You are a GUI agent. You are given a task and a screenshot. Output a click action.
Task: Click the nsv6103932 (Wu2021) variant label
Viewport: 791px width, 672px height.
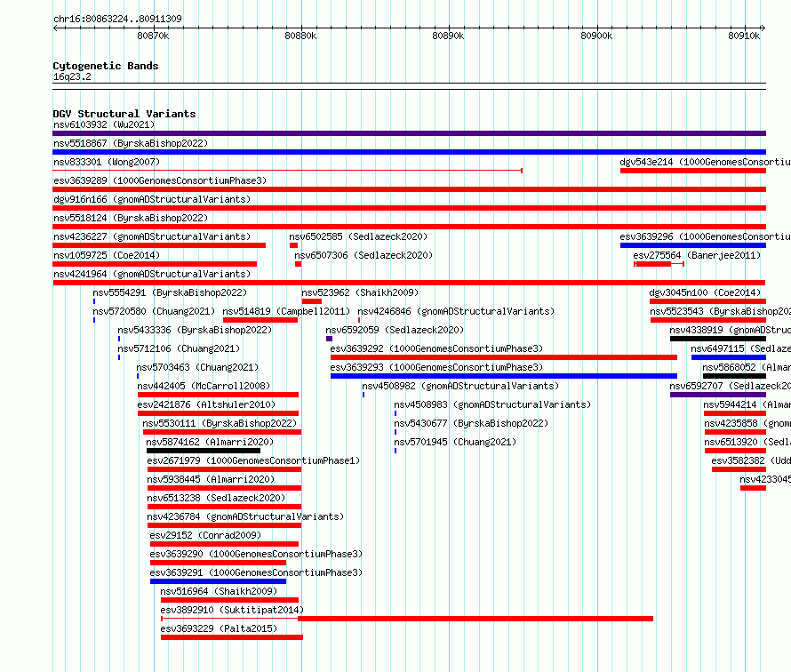coord(104,124)
